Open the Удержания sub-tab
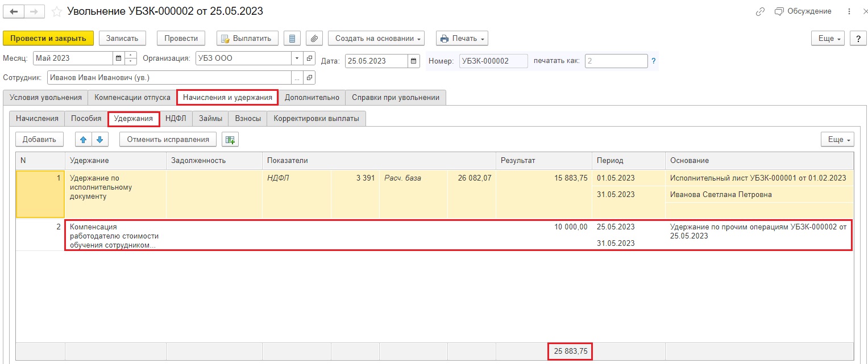Screen dimensions: 868x364 134,118
